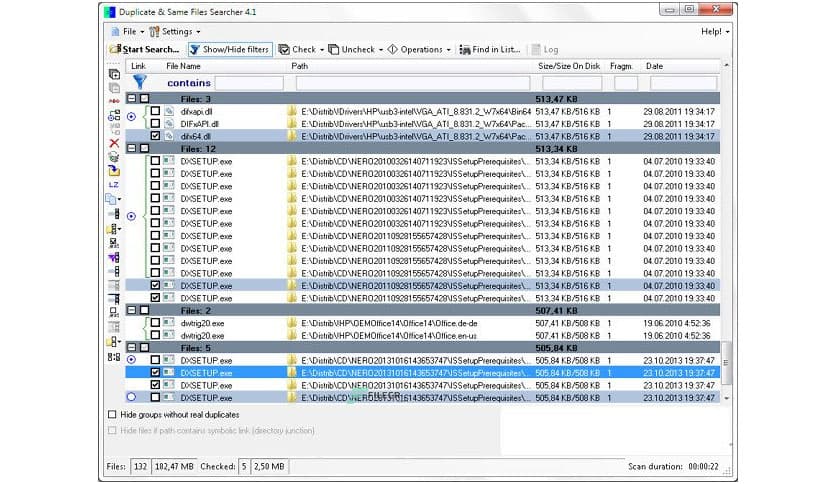
Task: Click the stacked windows icon atop sidebar
Action: pos(114,74)
